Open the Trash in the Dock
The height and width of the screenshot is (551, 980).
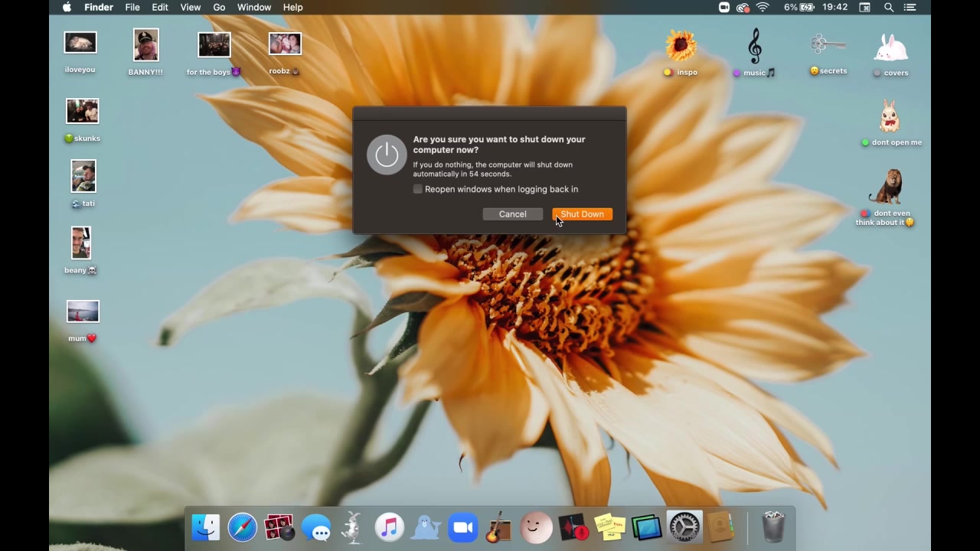pyautogui.click(x=773, y=527)
